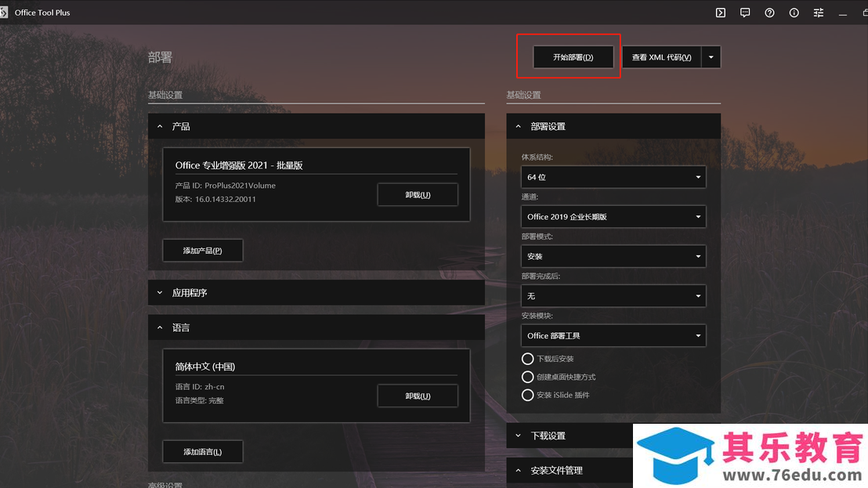Viewport: 868px width, 488px height.
Task: Open the 安装模块 dropdown showing Office 部署工具
Action: point(613,336)
